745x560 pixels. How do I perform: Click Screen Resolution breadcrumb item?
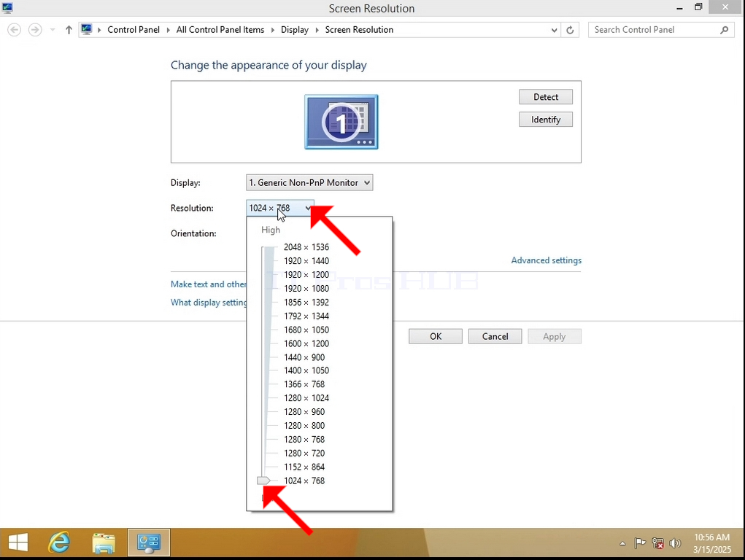[359, 29]
